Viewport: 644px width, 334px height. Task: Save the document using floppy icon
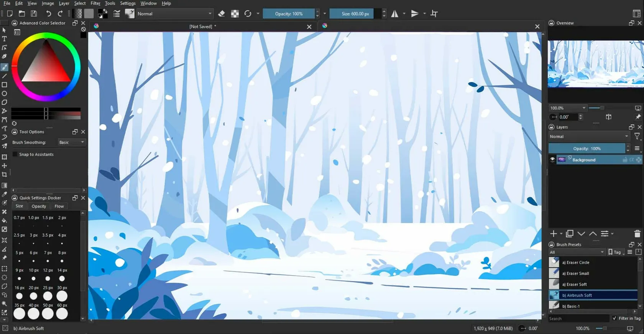tap(34, 14)
